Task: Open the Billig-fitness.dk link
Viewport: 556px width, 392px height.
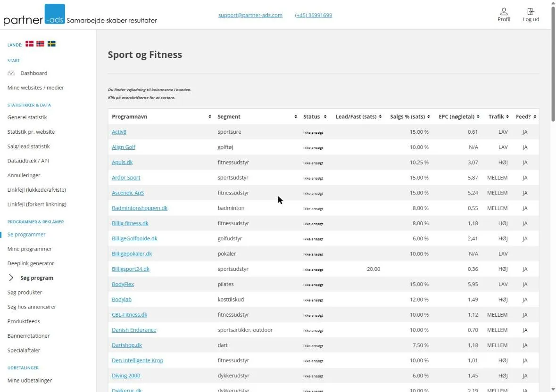Action: tap(130, 223)
